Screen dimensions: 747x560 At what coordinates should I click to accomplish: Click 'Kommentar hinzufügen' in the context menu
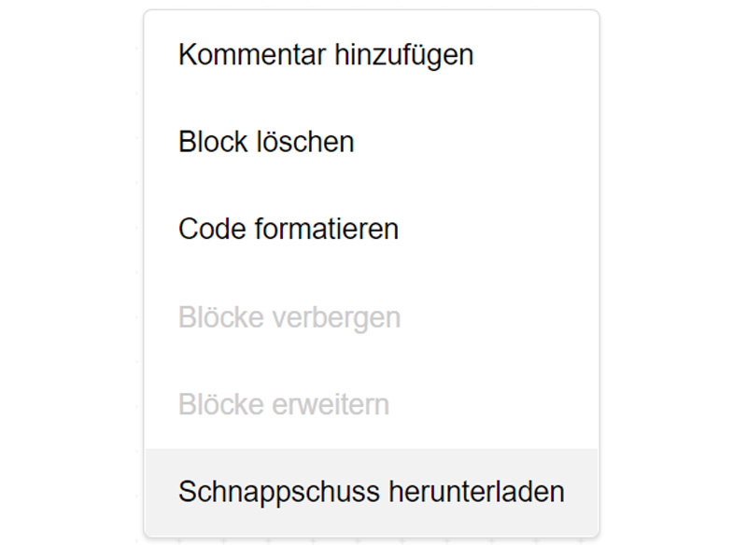pos(326,55)
